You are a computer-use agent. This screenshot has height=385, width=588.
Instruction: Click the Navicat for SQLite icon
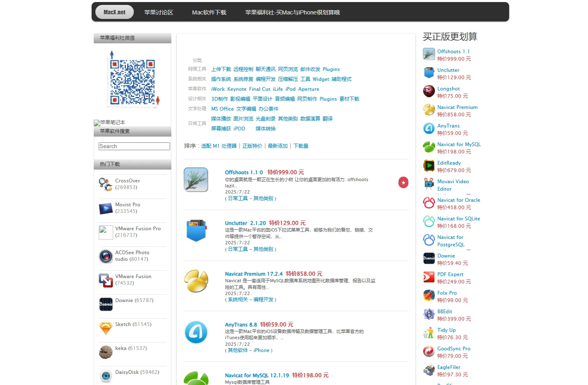429,221
